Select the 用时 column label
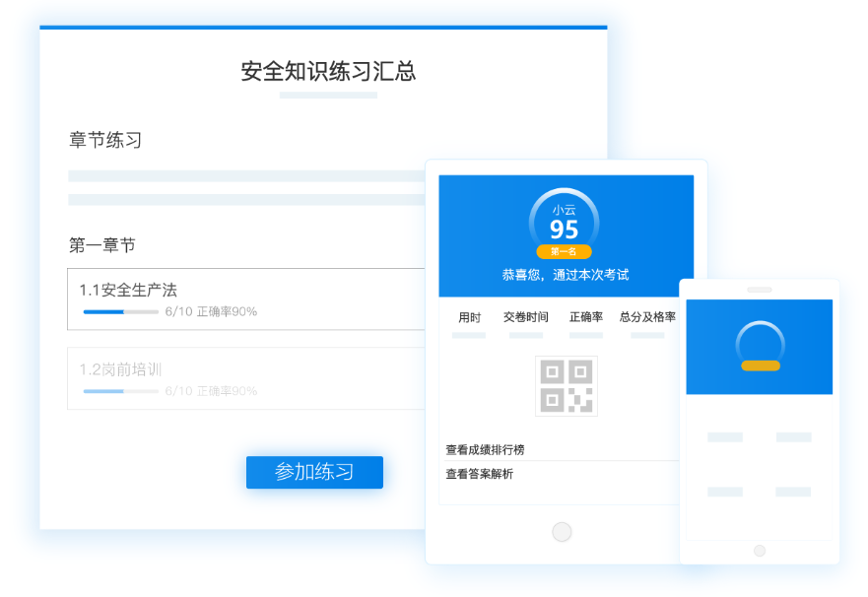The height and width of the screenshot is (597, 868). [x=469, y=317]
